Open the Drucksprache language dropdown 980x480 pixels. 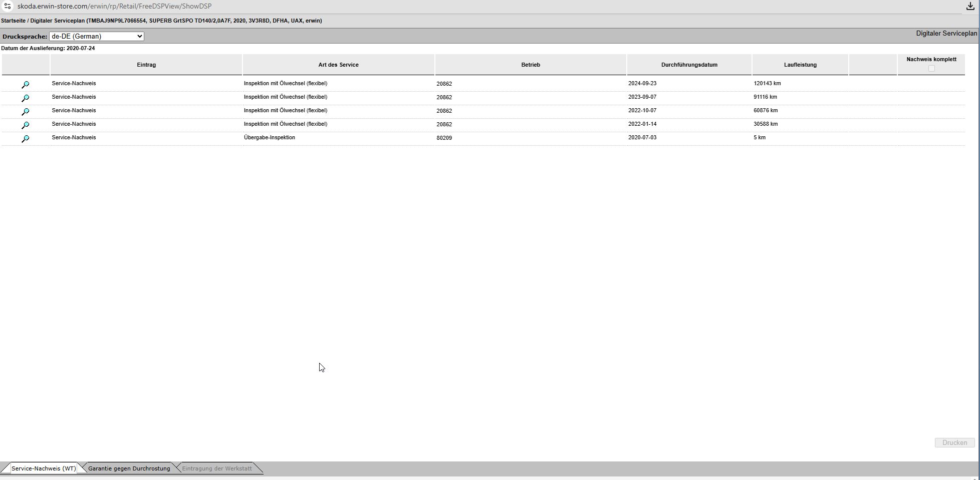pyautogui.click(x=96, y=36)
